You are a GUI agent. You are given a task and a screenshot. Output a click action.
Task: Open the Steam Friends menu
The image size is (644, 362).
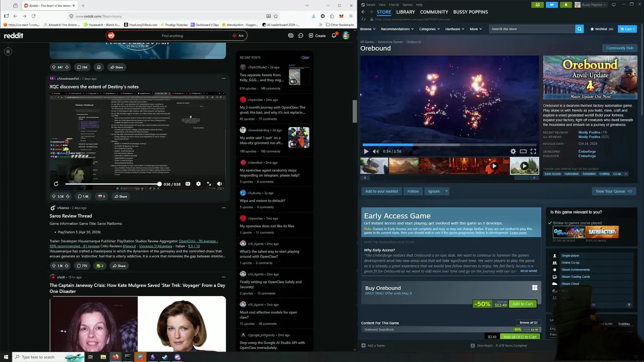(394, 5)
